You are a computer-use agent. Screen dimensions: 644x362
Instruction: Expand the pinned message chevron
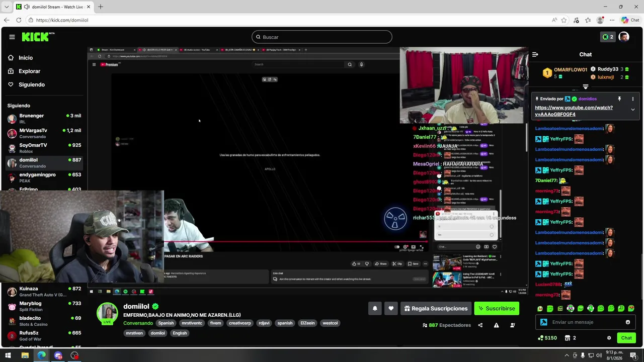tap(633, 110)
